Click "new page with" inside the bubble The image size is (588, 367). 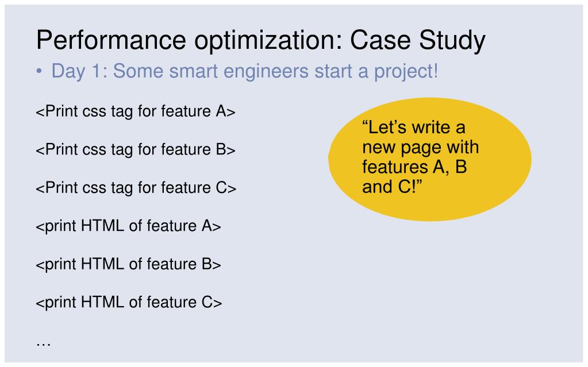click(420, 147)
